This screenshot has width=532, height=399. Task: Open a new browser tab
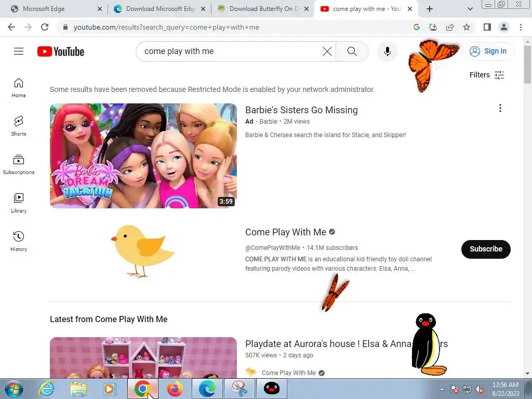[430, 9]
